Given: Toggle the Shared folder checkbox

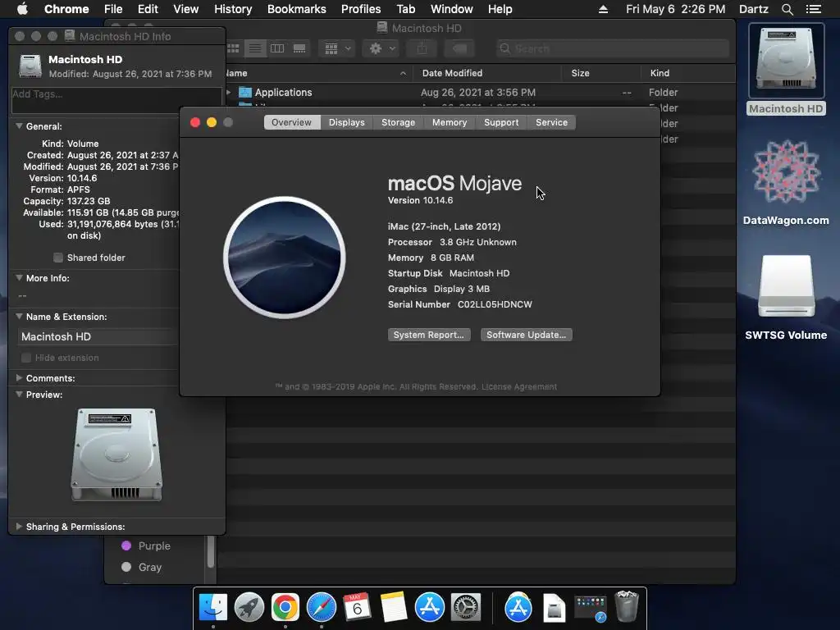Looking at the screenshot, I should (x=58, y=258).
